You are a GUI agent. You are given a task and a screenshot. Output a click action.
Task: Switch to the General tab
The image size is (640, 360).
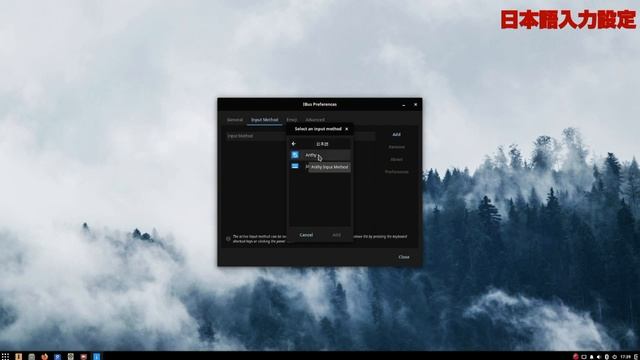pyautogui.click(x=235, y=120)
